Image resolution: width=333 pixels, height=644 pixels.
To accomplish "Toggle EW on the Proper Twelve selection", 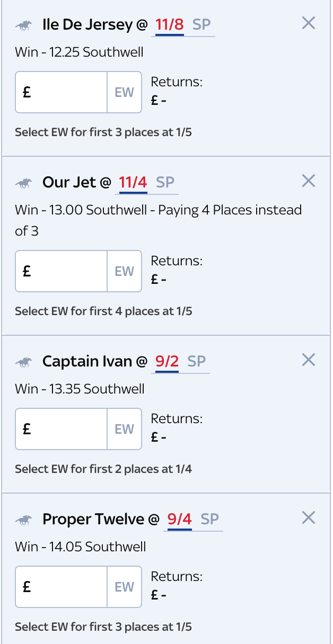I will click(126, 586).
